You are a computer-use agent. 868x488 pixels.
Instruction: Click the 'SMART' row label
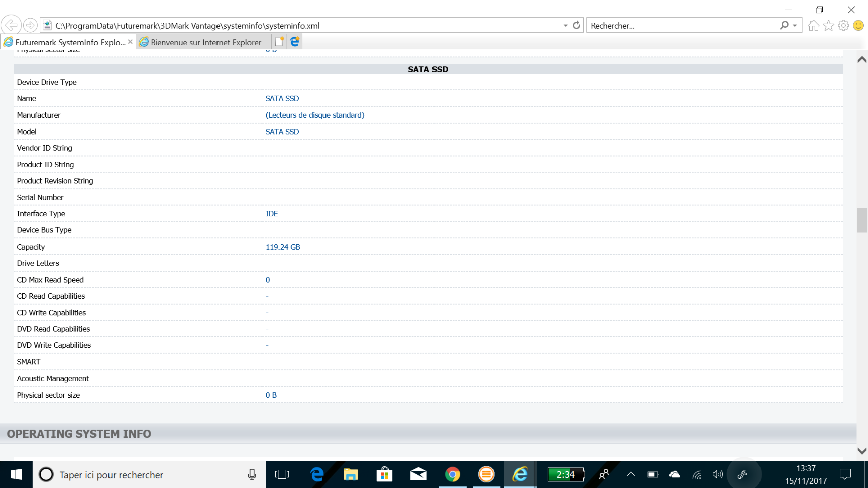coord(29,362)
